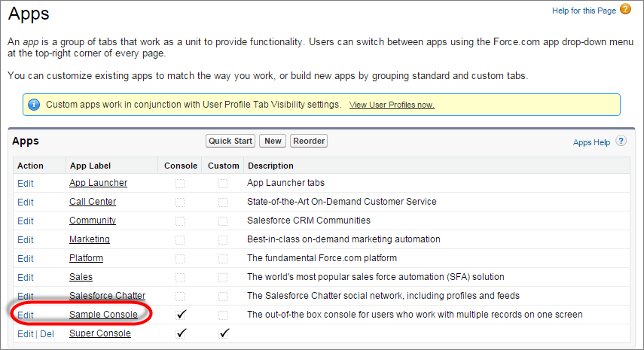The height and width of the screenshot is (350, 644).
Task: Edit the Sample Console app
Action: coord(26,315)
